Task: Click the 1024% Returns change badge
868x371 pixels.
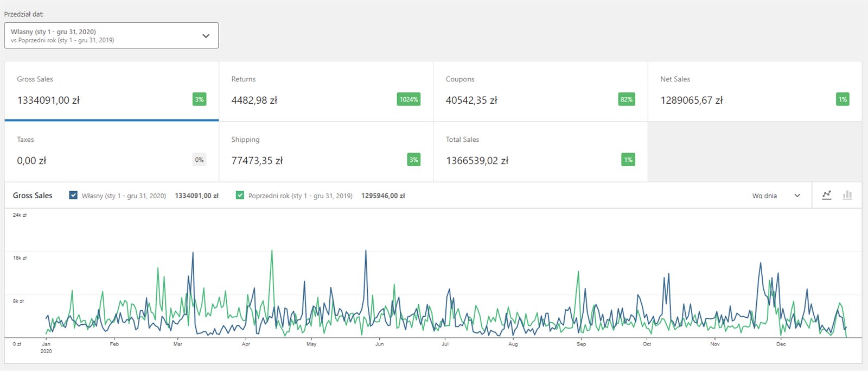Action: point(409,99)
